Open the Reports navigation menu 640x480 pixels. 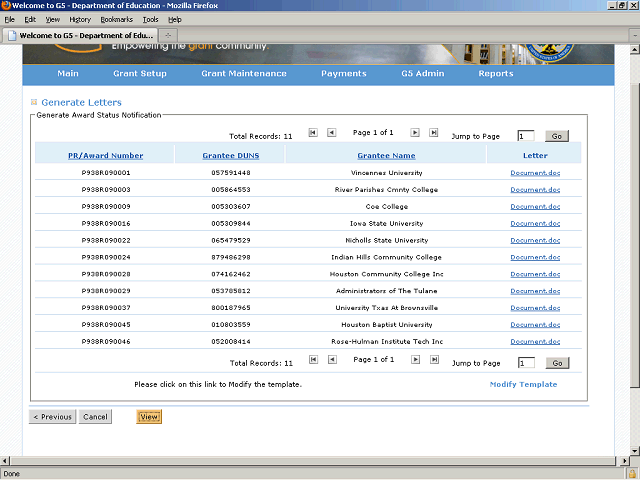click(495, 73)
